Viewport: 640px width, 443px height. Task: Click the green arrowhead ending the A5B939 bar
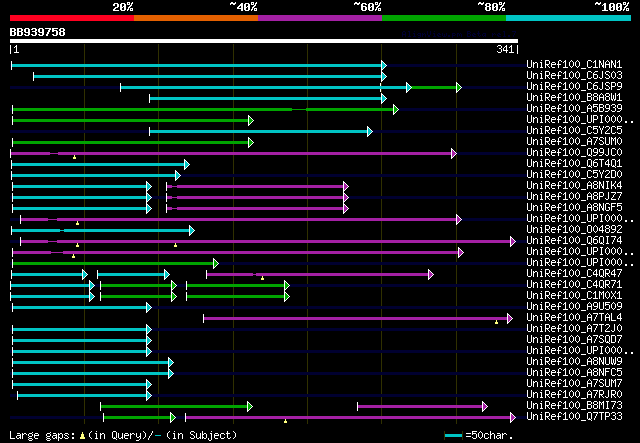tap(396, 109)
